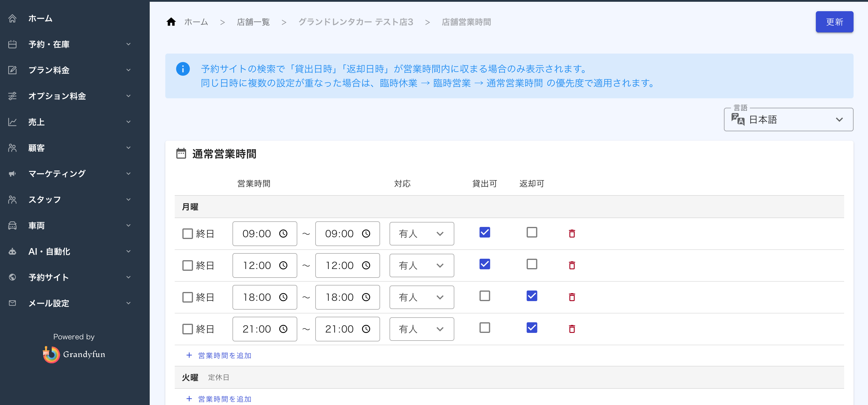Click the プラン料金 edit icon
Image resolution: width=868 pixels, height=405 pixels.
tap(12, 70)
